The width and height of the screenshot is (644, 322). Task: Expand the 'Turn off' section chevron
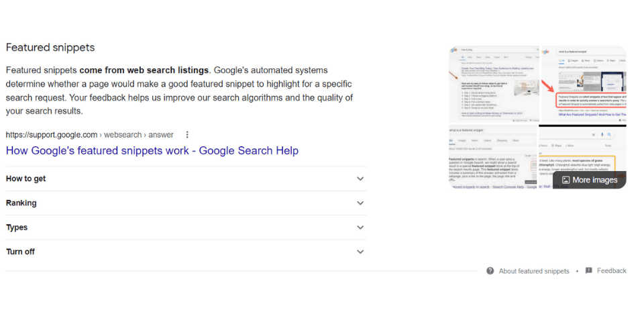click(x=360, y=252)
